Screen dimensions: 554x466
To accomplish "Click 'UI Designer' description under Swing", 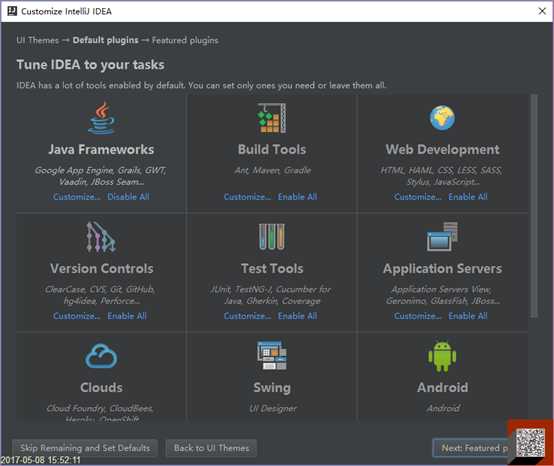I will pos(273,409).
